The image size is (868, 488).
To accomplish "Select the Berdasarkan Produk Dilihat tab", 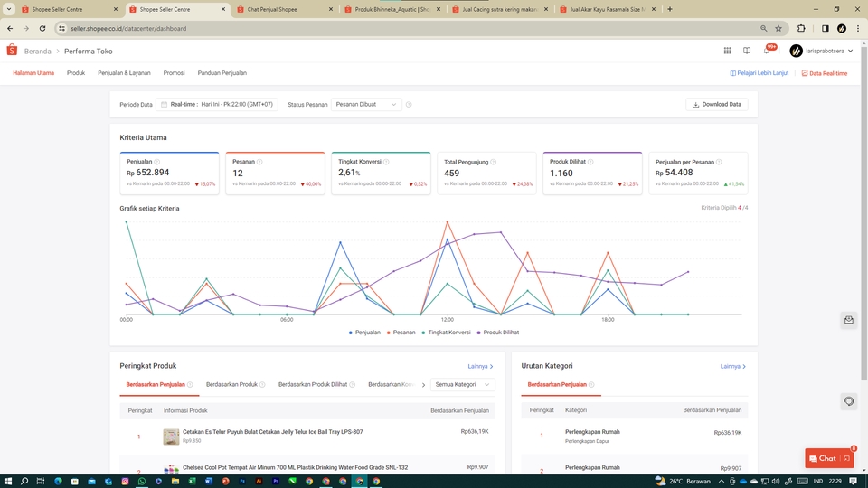I will pos(313,385).
